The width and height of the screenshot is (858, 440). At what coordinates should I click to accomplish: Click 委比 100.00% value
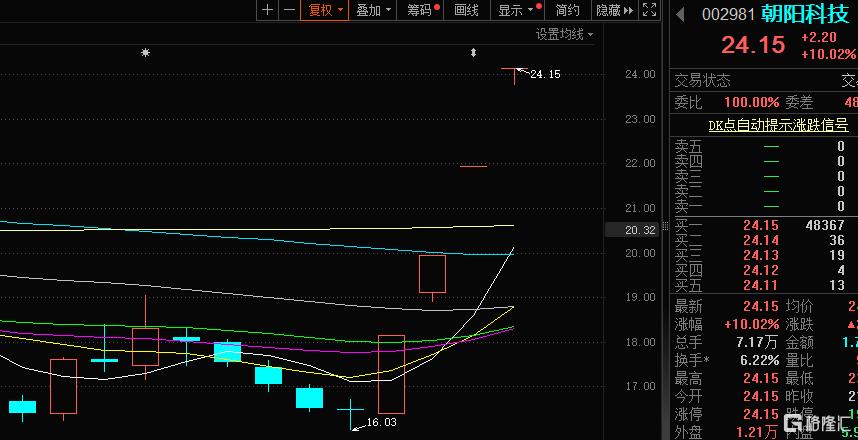751,102
